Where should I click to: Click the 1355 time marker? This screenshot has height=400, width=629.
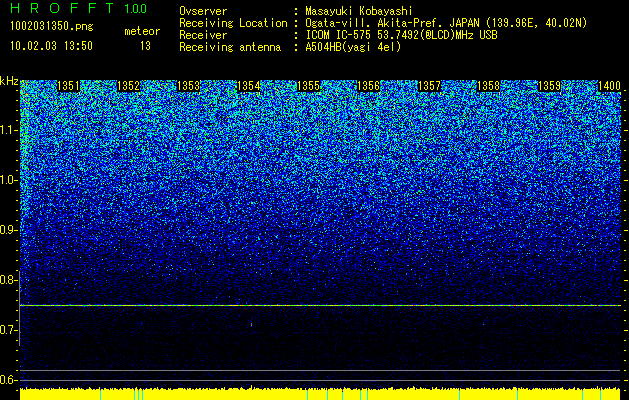click(308, 86)
